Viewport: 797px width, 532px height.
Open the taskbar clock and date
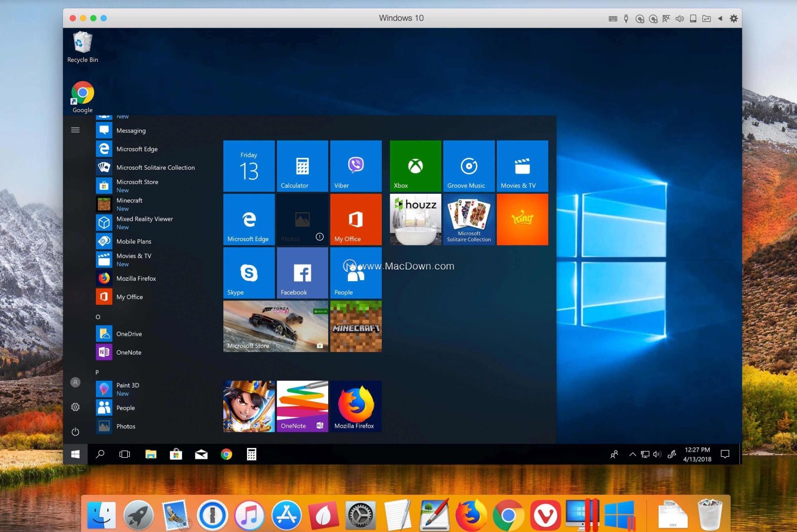click(697, 454)
